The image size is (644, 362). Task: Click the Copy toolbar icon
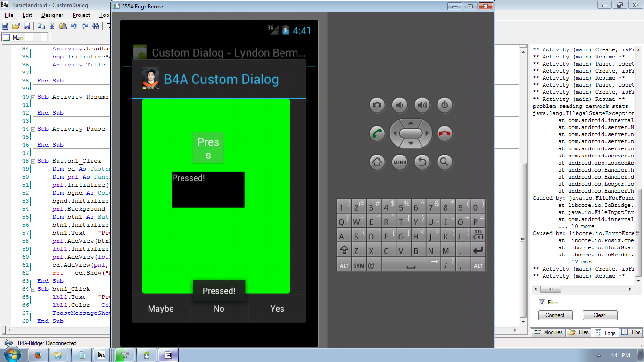pyautogui.click(x=41, y=26)
